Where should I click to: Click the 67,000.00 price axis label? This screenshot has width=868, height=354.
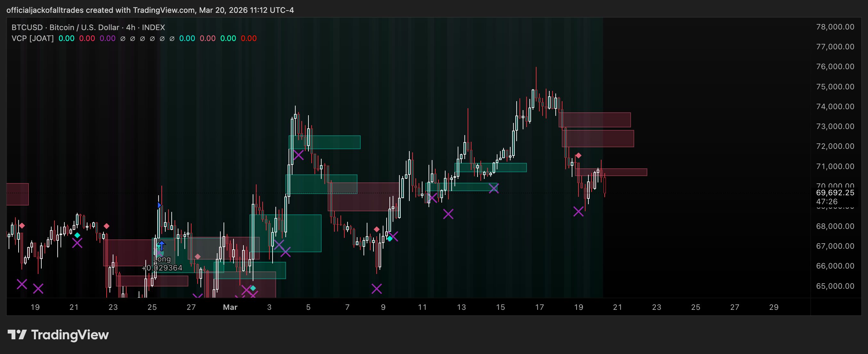pyautogui.click(x=835, y=246)
